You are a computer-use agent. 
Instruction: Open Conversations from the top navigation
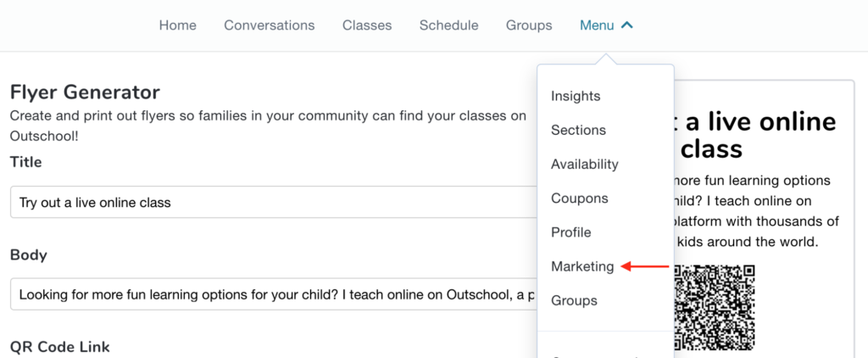tap(269, 25)
